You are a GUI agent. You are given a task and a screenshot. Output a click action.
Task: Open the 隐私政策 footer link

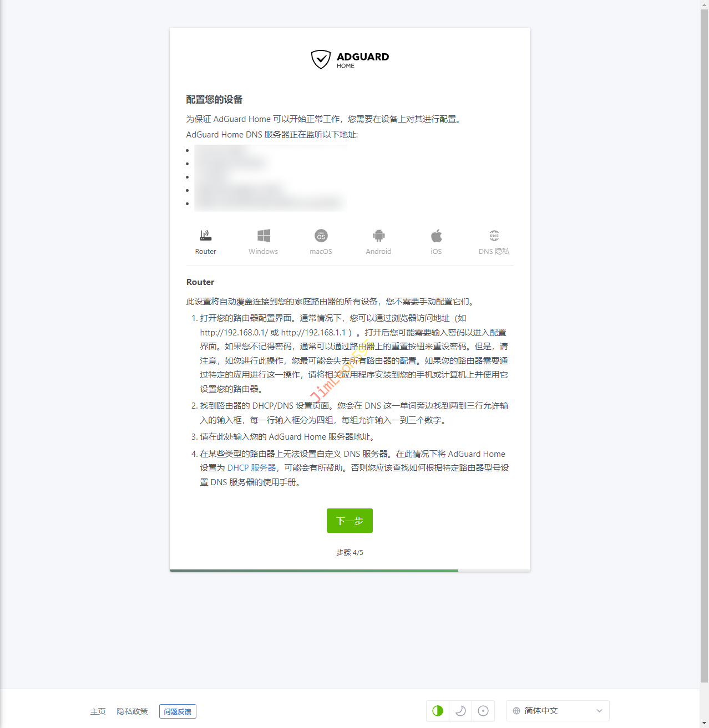(x=132, y=711)
